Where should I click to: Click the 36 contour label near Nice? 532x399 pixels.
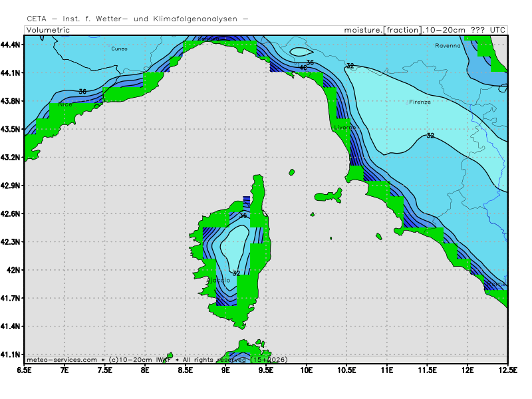coord(82,91)
